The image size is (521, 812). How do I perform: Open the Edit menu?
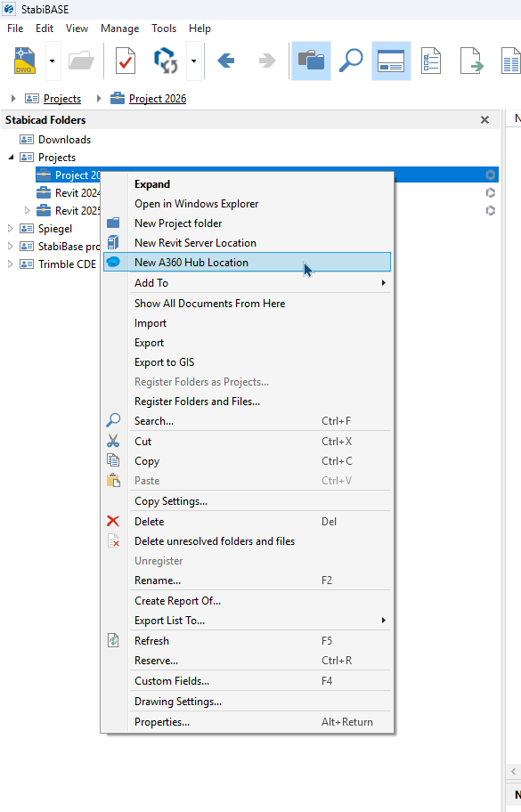[45, 28]
